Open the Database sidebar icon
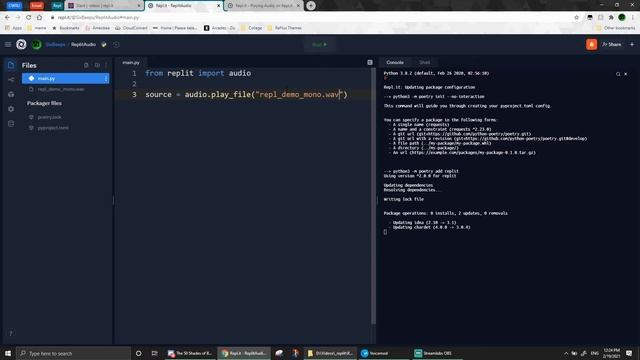 point(11,124)
